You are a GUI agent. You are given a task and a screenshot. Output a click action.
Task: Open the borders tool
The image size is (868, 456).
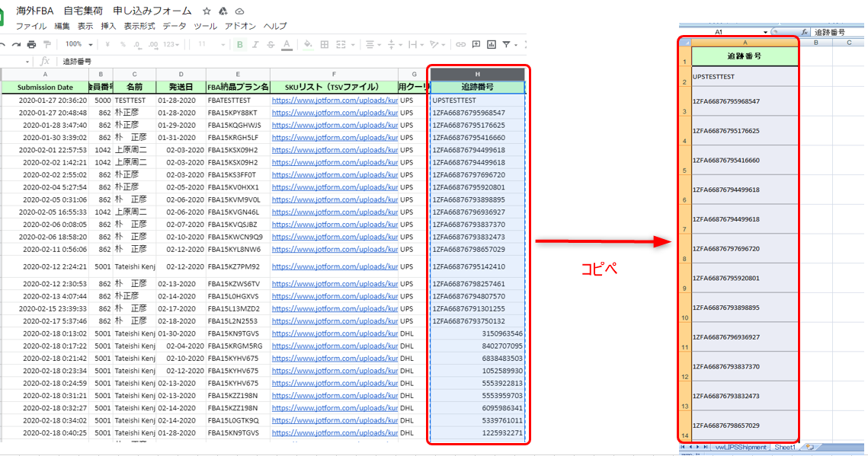(x=325, y=45)
